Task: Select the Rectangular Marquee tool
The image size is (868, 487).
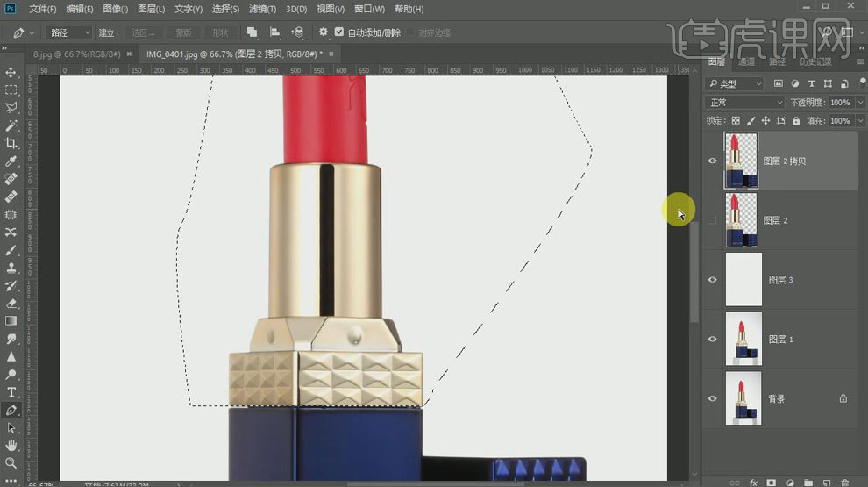Action: pyautogui.click(x=11, y=90)
